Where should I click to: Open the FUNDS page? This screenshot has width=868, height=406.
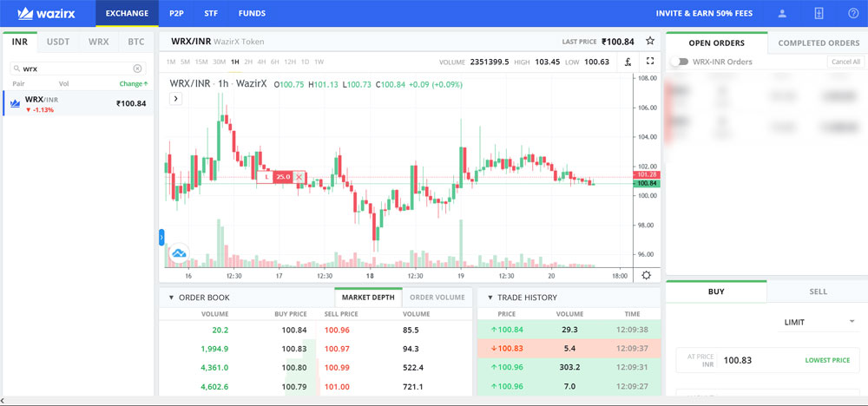tap(252, 13)
